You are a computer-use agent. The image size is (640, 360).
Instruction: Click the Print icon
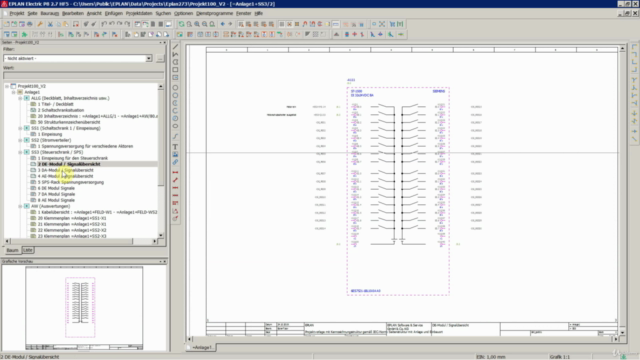pyautogui.click(x=29, y=24)
